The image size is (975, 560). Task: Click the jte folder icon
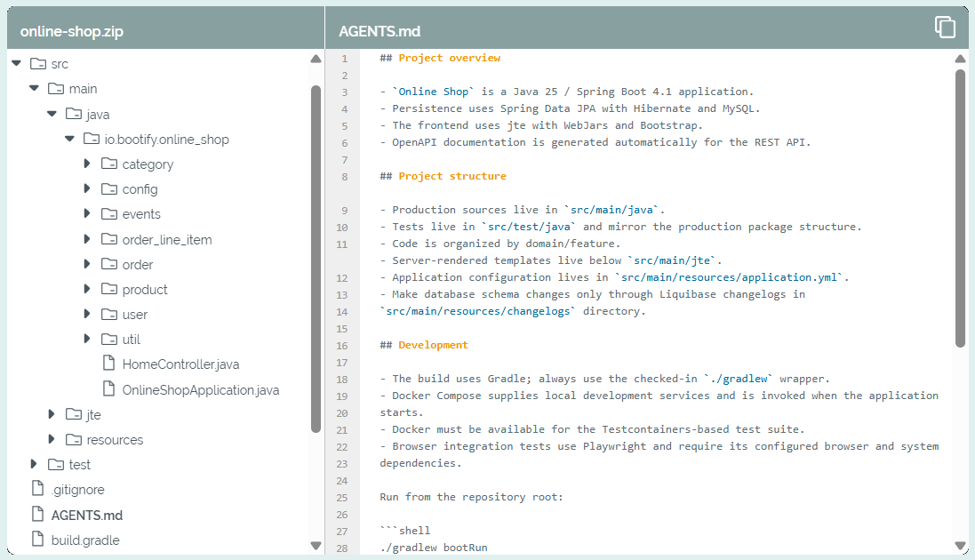click(74, 414)
